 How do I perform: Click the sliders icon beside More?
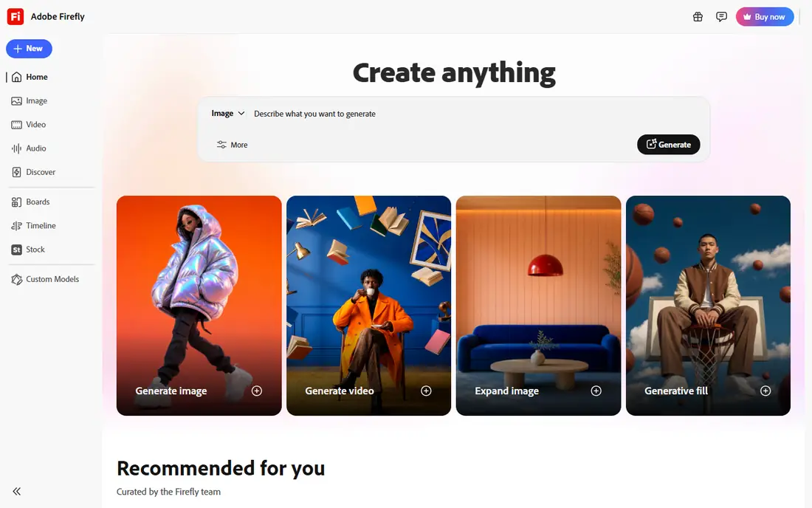point(221,145)
